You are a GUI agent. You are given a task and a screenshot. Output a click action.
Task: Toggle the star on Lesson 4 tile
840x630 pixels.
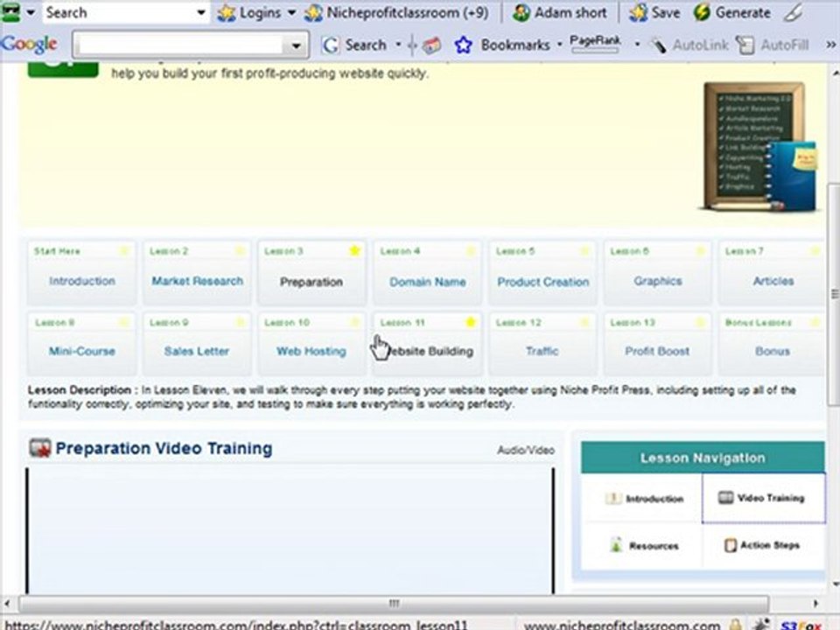pyautogui.click(x=471, y=251)
